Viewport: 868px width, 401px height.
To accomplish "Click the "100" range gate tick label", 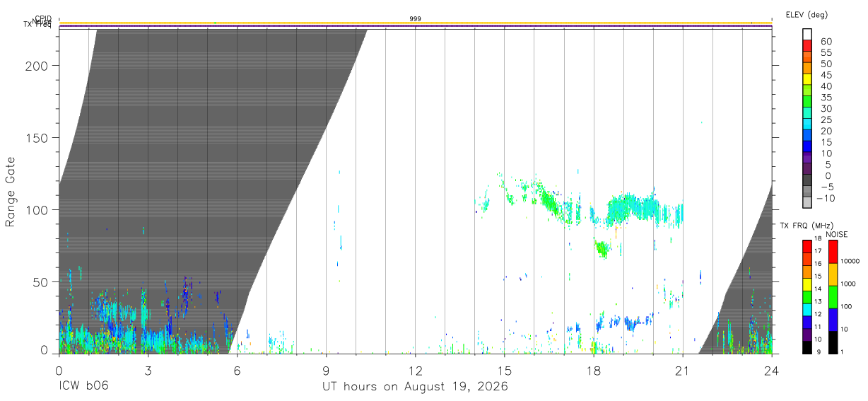I will [37, 210].
